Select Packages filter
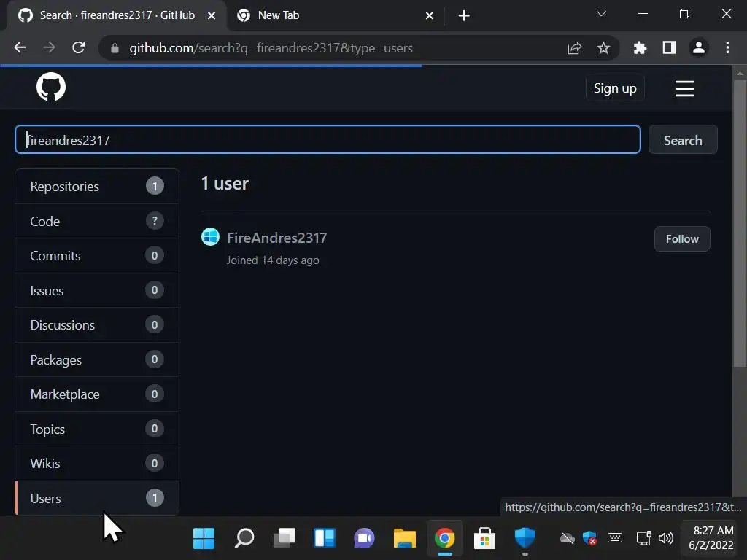 tap(97, 359)
